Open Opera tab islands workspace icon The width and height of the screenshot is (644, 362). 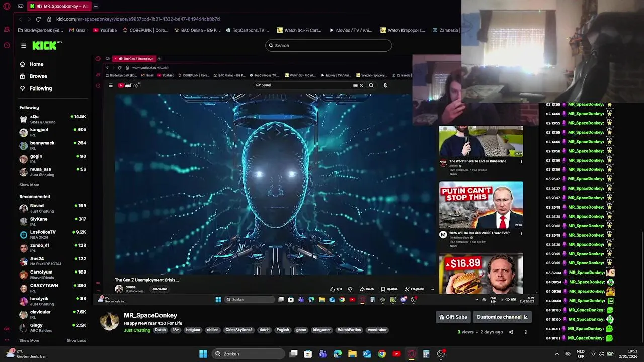click(x=21, y=6)
